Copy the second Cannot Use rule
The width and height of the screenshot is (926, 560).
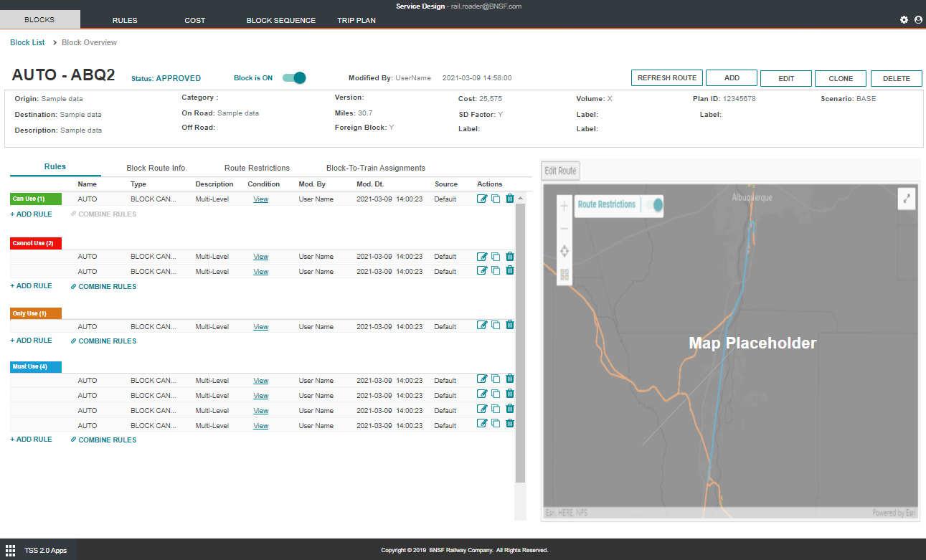pyautogui.click(x=496, y=270)
